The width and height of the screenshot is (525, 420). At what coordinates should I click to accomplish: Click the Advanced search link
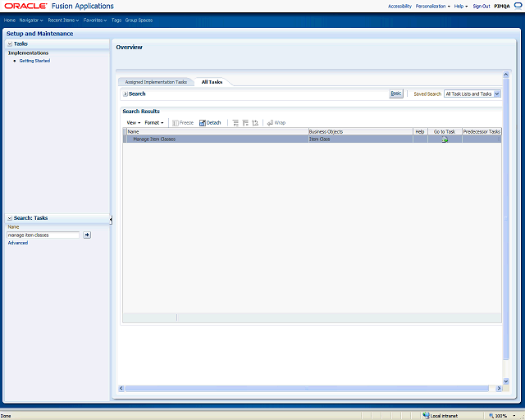17,243
